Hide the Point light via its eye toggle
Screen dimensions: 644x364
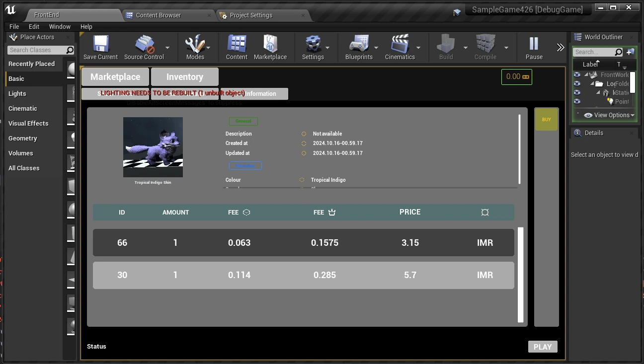pos(577,101)
